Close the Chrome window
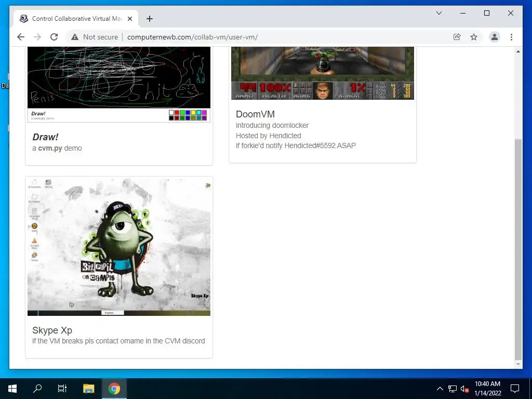The image size is (532, 399). (510, 13)
